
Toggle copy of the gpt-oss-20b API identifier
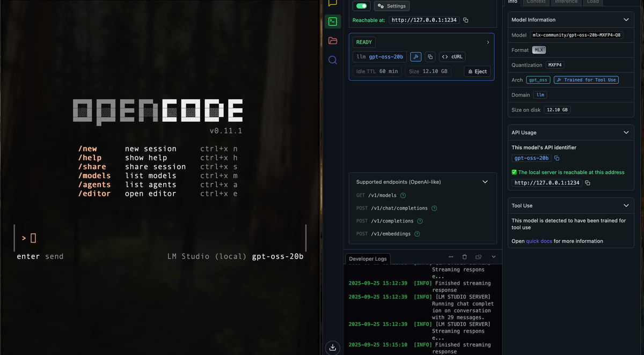pos(556,158)
